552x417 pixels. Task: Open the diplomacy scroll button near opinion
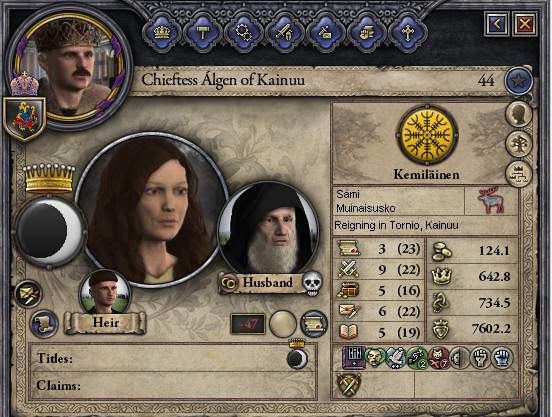(x=314, y=323)
